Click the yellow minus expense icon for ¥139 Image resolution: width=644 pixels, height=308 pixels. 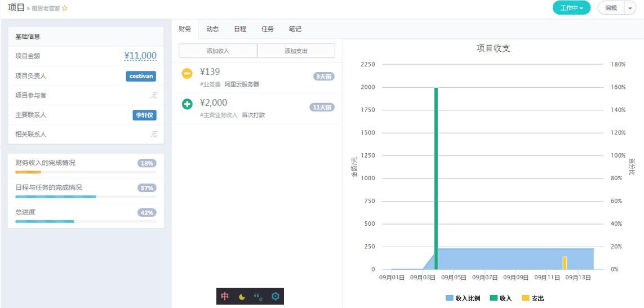tap(187, 73)
